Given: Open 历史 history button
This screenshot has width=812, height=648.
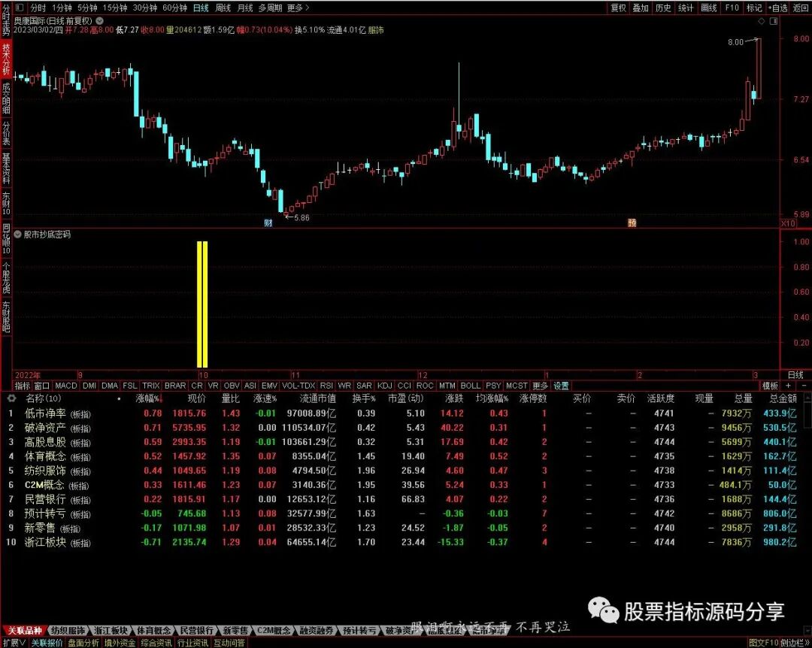Looking at the screenshot, I should [663, 8].
